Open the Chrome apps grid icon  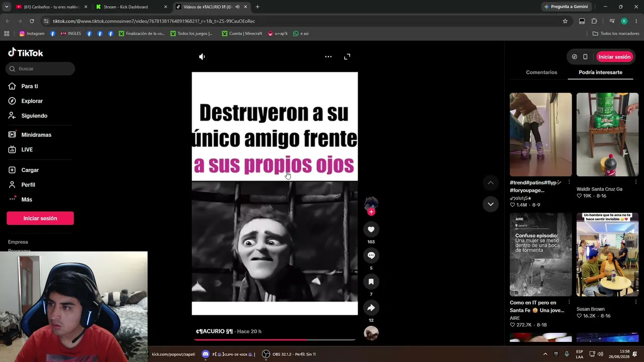click(7, 34)
